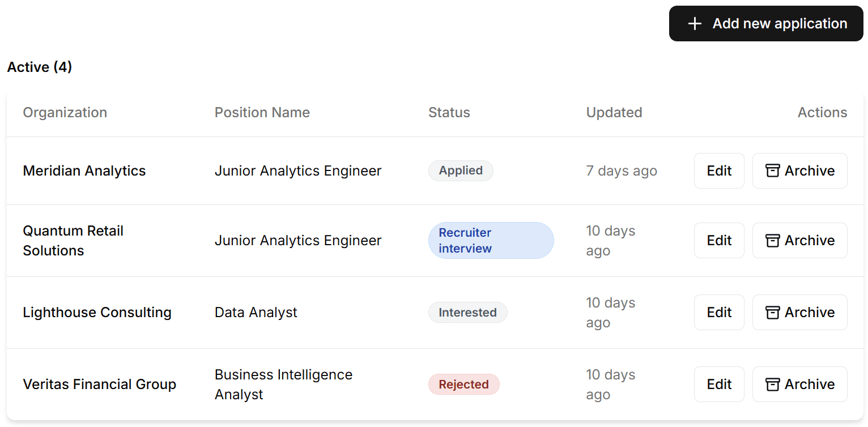Select the Recruiter interview status badge
Image resolution: width=868 pixels, height=427 pixels.
[491, 240]
